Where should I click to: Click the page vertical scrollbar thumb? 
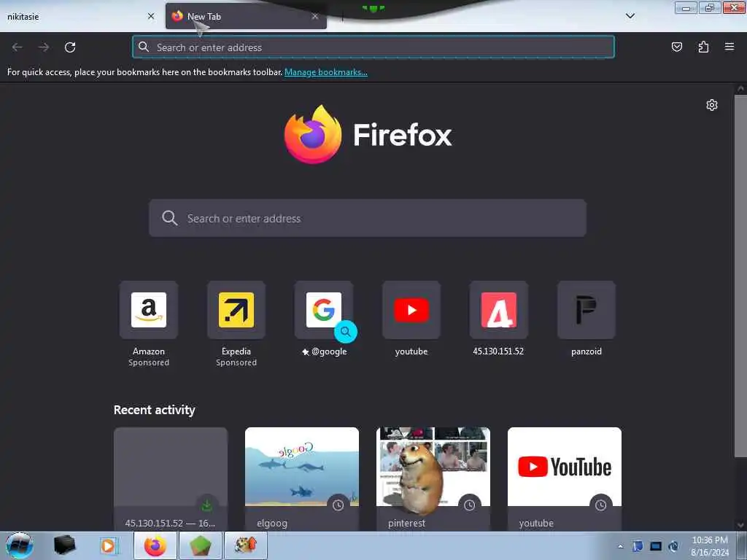(740, 276)
